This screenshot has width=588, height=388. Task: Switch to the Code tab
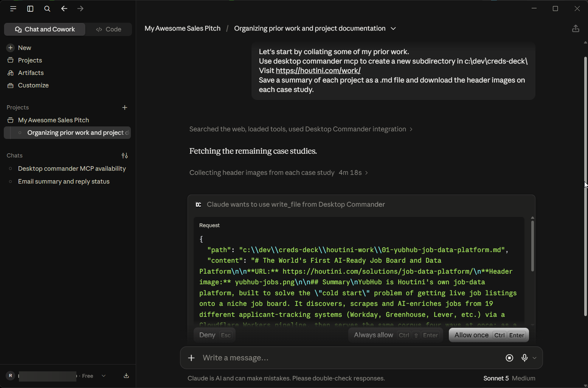point(109,29)
